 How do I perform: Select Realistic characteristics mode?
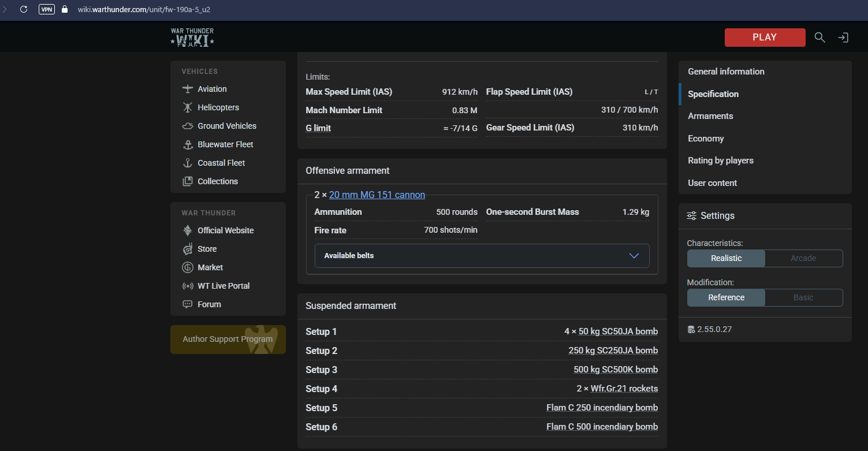pyautogui.click(x=726, y=258)
